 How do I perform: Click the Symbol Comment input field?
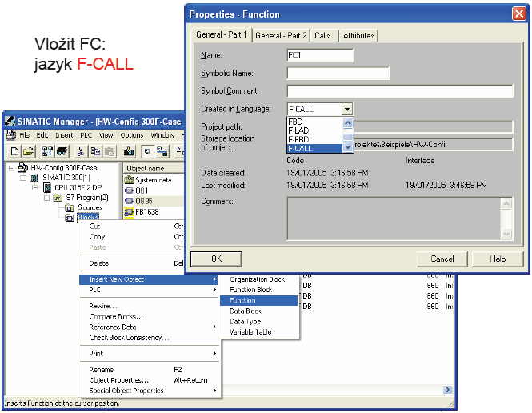click(400, 91)
